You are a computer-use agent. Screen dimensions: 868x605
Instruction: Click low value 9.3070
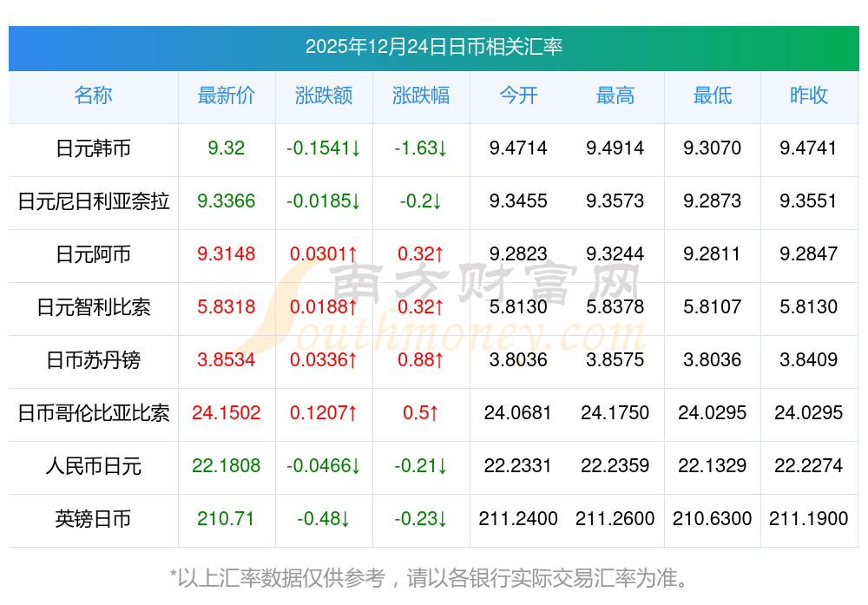[713, 148]
